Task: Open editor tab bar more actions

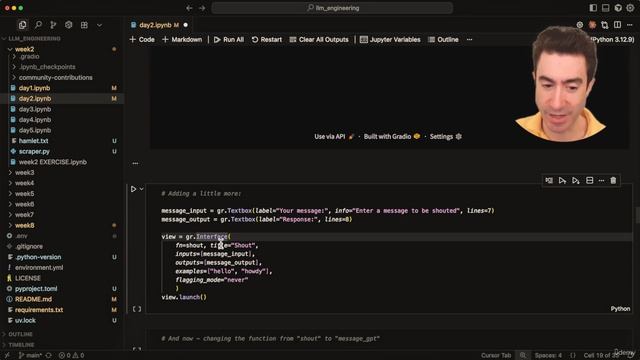Action: (630, 25)
